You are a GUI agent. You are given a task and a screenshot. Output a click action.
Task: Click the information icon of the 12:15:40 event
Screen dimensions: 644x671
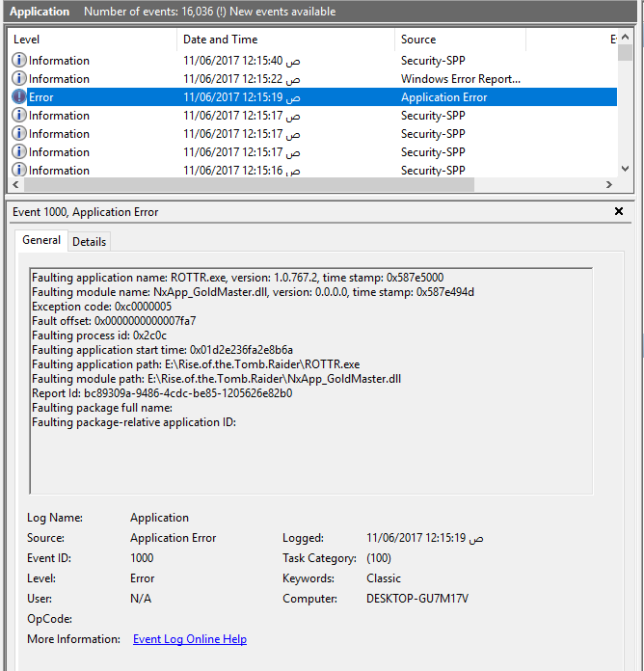19,61
